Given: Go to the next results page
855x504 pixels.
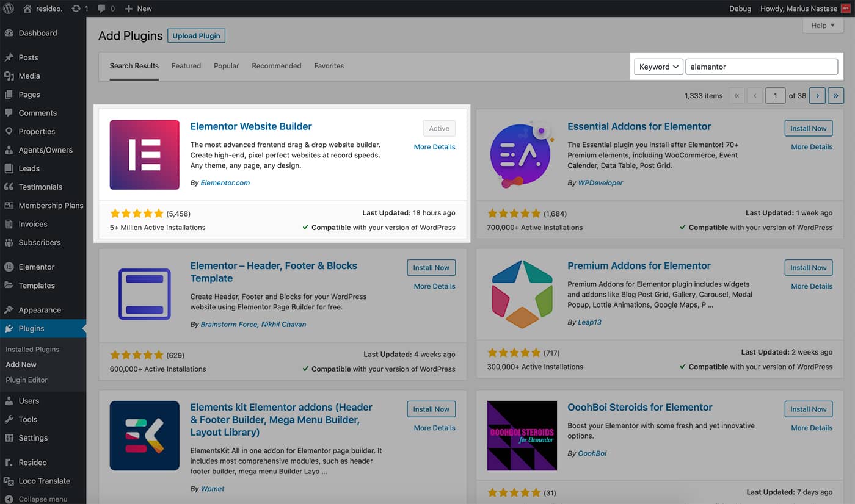Looking at the screenshot, I should coord(817,95).
